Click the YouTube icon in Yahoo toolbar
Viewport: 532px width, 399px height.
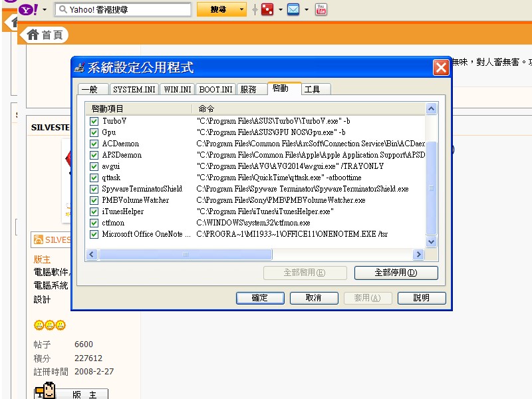321,10
